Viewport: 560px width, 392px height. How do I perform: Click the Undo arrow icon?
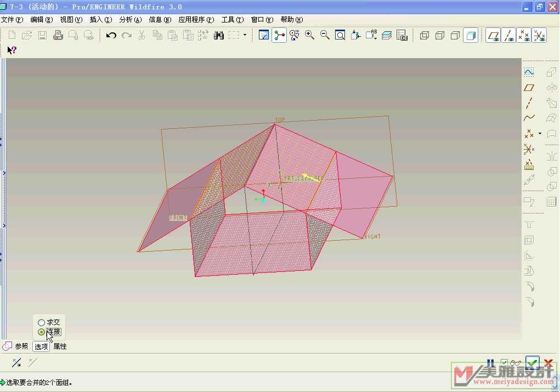[x=111, y=36]
